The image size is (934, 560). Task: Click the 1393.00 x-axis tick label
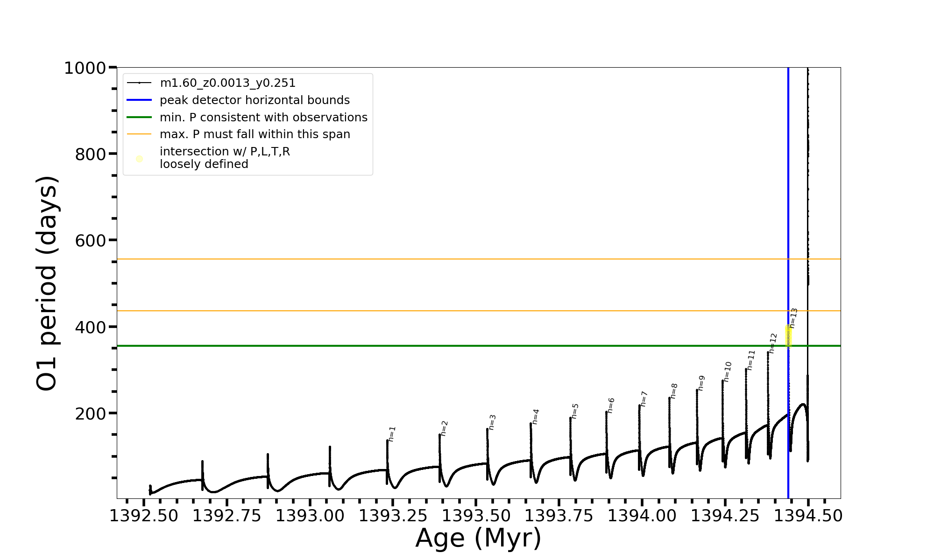310,516
